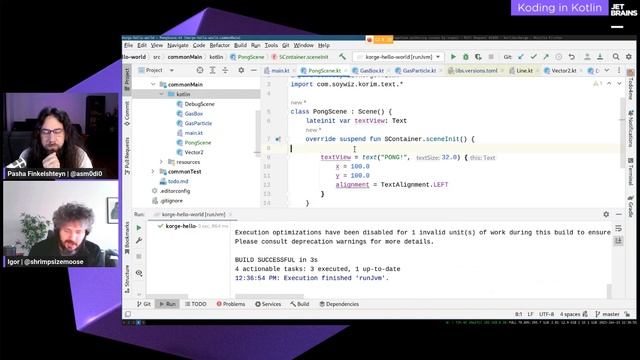Click the Build hammer icon in toolbar
Screen dimensions: 640x360
point(342,57)
